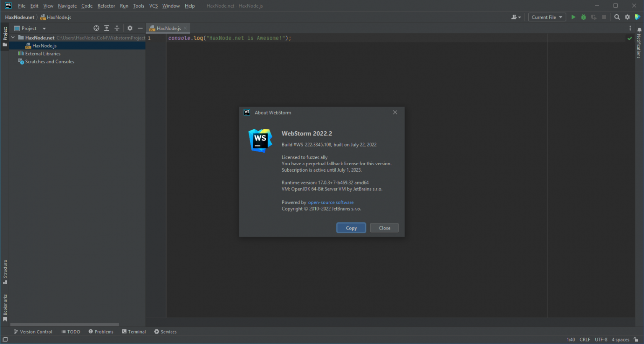Open Search Everywhere magnifier icon
This screenshot has width=644, height=344.
(x=617, y=17)
